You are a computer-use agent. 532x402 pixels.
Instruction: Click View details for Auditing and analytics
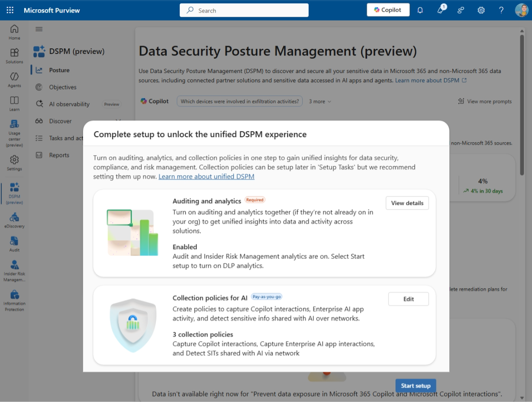point(407,203)
